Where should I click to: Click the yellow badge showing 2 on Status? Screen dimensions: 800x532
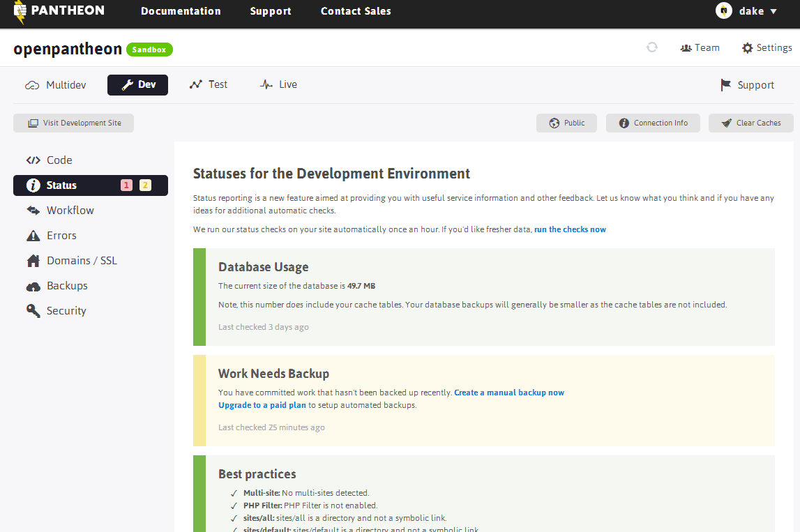coord(145,185)
